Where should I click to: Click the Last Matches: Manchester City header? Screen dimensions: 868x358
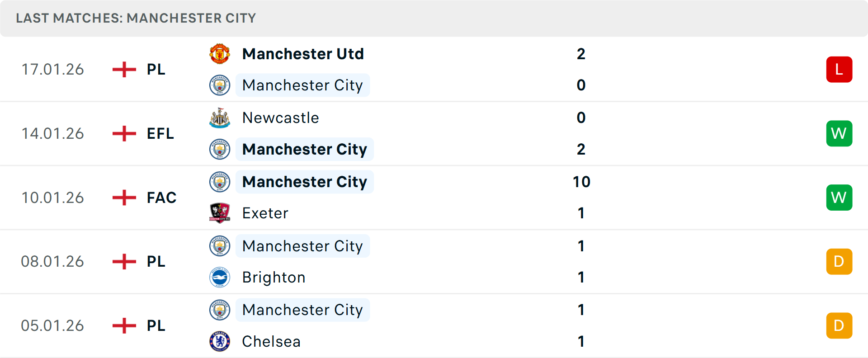[136, 18]
